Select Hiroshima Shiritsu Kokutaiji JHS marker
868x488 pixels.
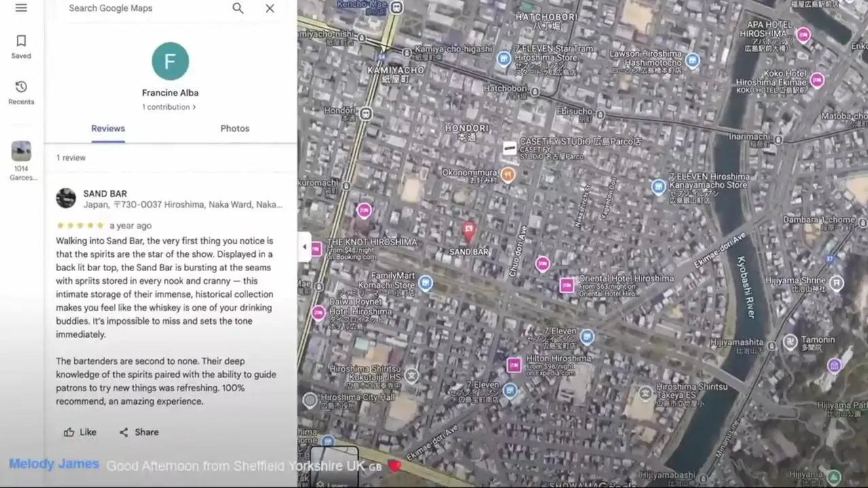pos(411,375)
